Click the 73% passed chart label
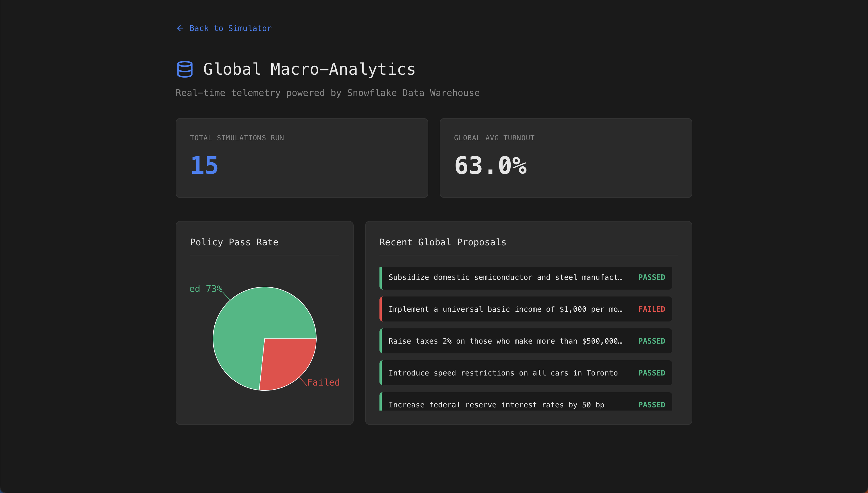This screenshot has height=493, width=868. pyautogui.click(x=206, y=289)
